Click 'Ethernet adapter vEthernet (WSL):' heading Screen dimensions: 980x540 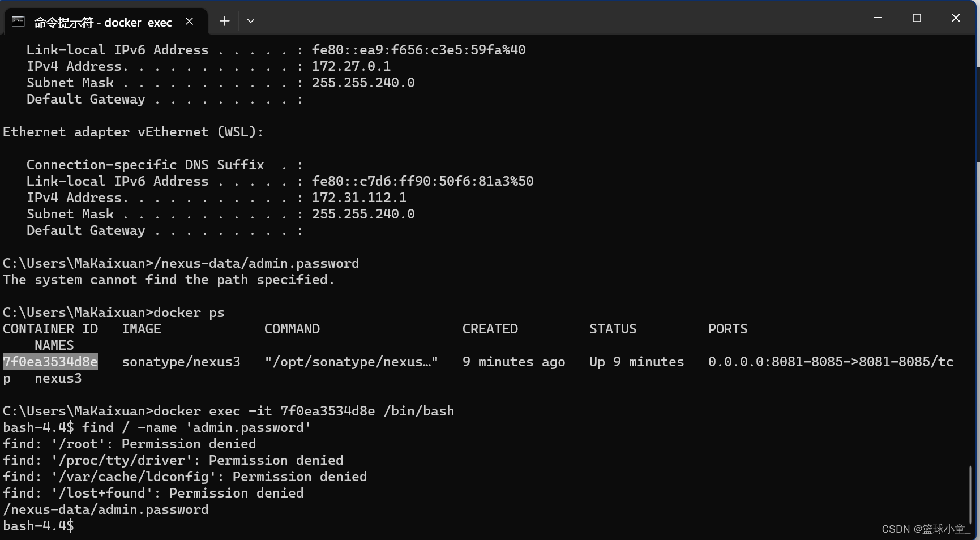click(133, 132)
